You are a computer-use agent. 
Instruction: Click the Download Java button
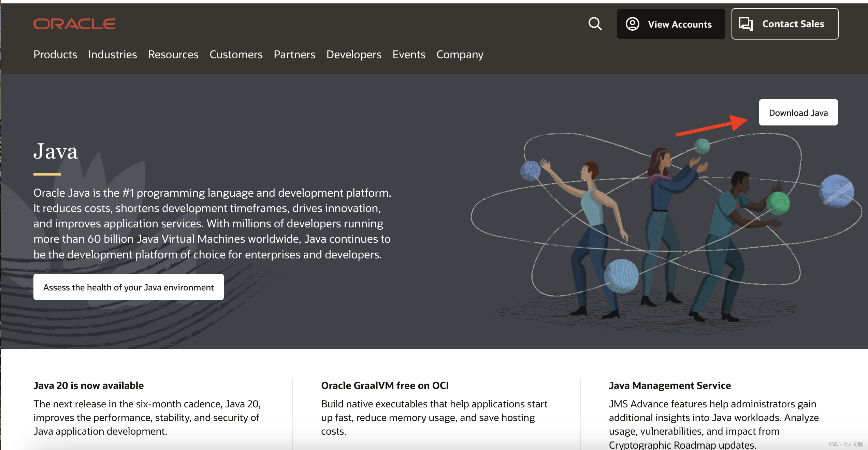click(x=798, y=112)
